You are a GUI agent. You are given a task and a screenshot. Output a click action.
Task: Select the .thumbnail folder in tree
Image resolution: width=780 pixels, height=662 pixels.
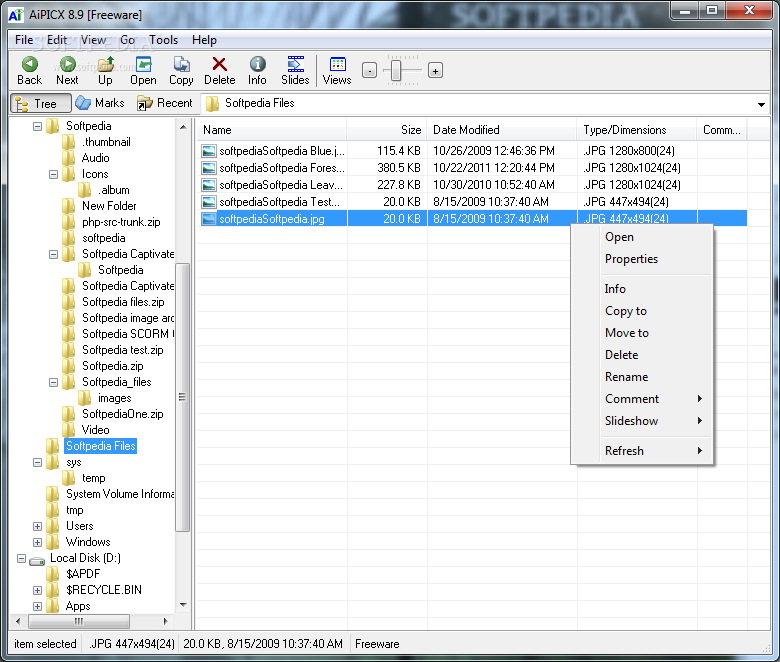(106, 142)
